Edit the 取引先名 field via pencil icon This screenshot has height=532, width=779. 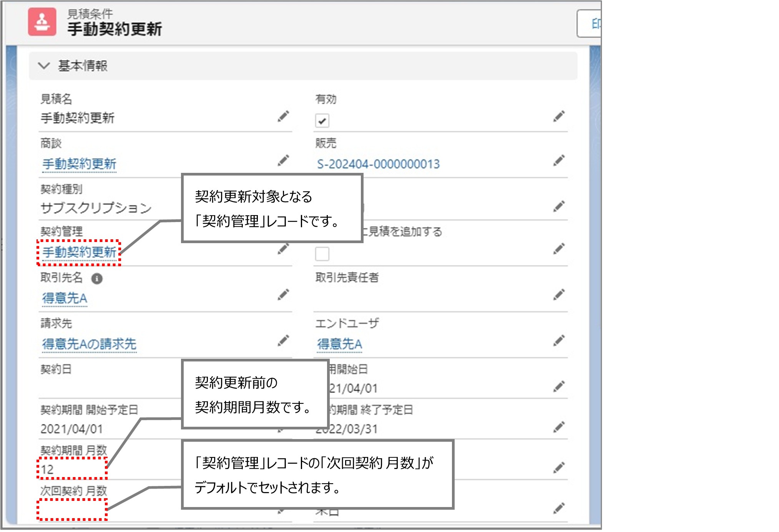click(284, 295)
